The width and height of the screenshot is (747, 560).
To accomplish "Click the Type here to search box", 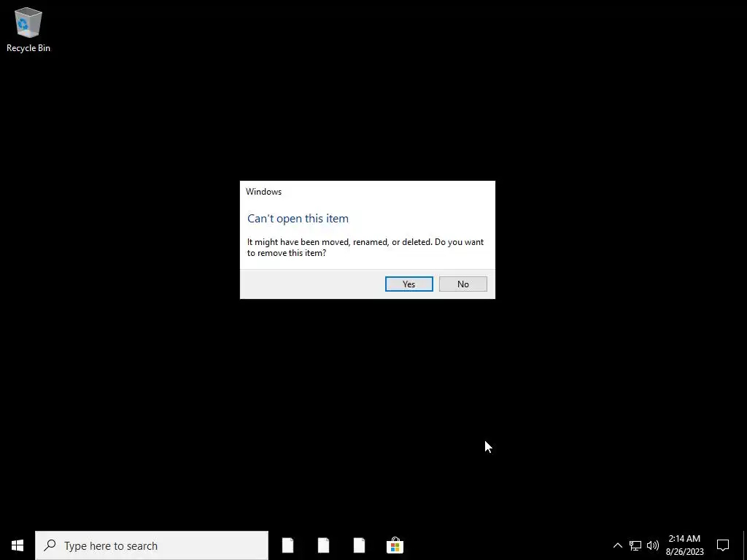I will click(x=152, y=545).
